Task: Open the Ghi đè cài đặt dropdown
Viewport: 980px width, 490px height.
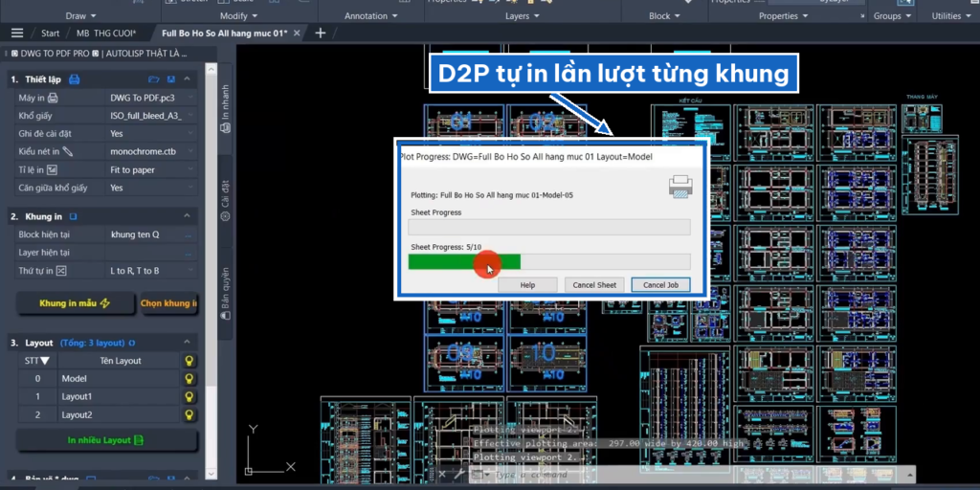Action: coord(152,134)
